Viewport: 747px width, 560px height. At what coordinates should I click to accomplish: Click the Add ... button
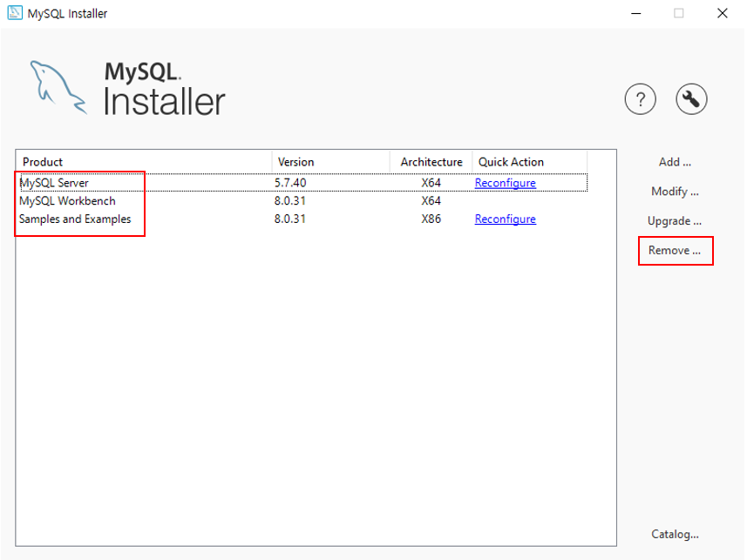click(x=675, y=162)
